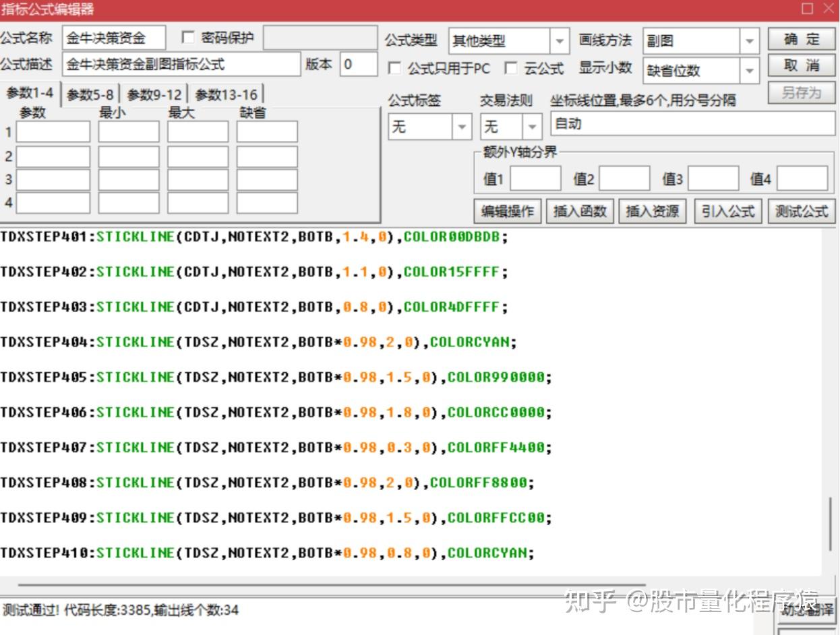Click the 测试通过 status message

(121, 610)
